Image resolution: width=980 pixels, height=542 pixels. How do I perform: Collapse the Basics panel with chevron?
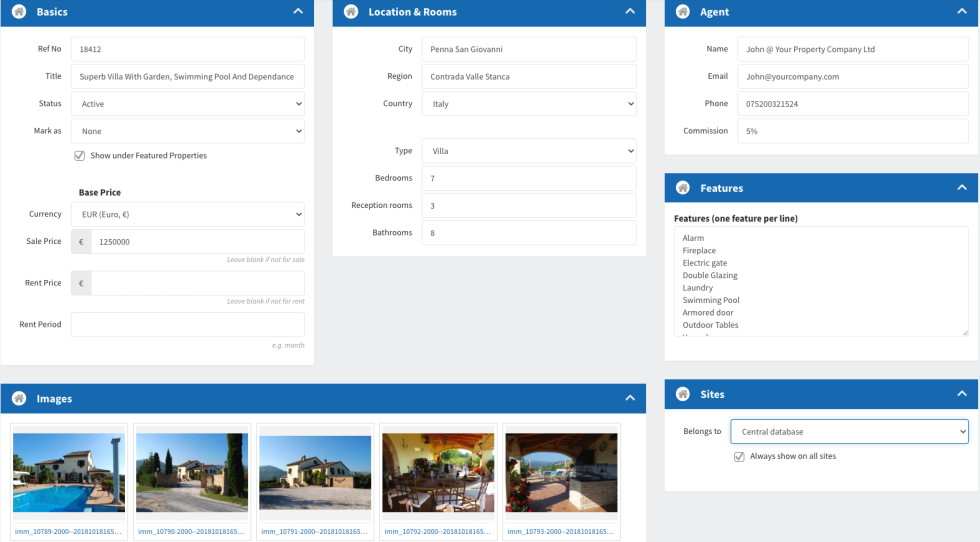(x=298, y=12)
